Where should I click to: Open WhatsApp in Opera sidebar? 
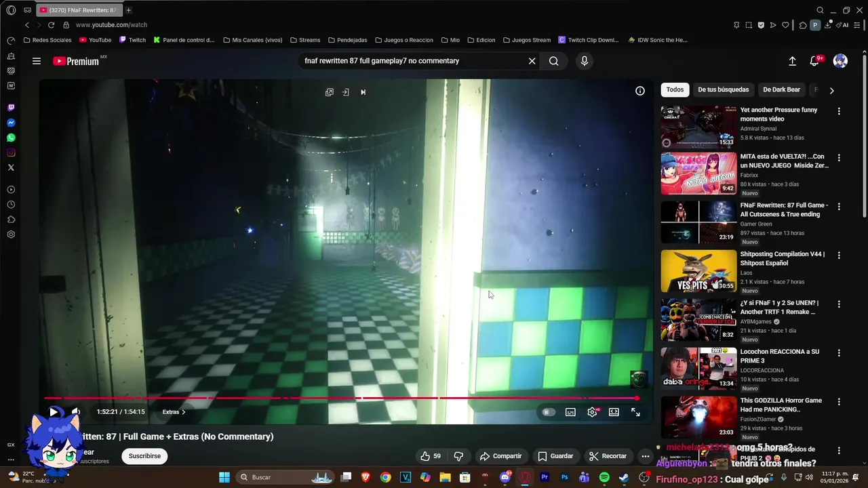11,138
